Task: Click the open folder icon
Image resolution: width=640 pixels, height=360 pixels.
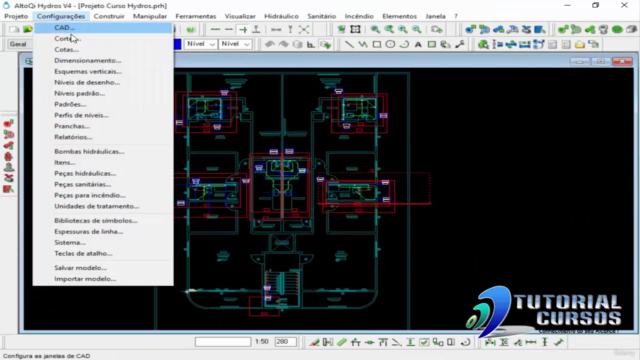Action: tap(27, 29)
